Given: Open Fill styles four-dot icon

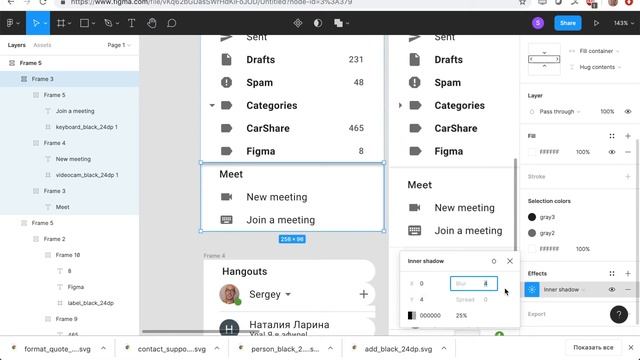Looking at the screenshot, I should [x=612, y=136].
